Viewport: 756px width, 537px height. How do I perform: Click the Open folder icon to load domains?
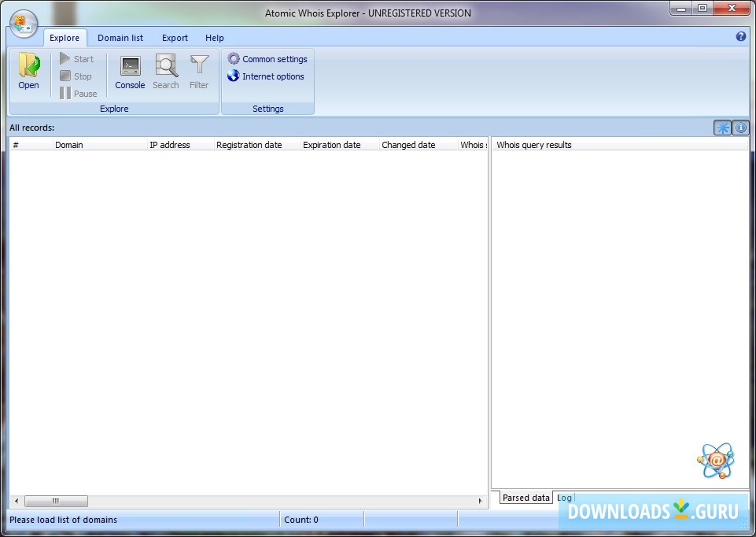tap(28, 71)
